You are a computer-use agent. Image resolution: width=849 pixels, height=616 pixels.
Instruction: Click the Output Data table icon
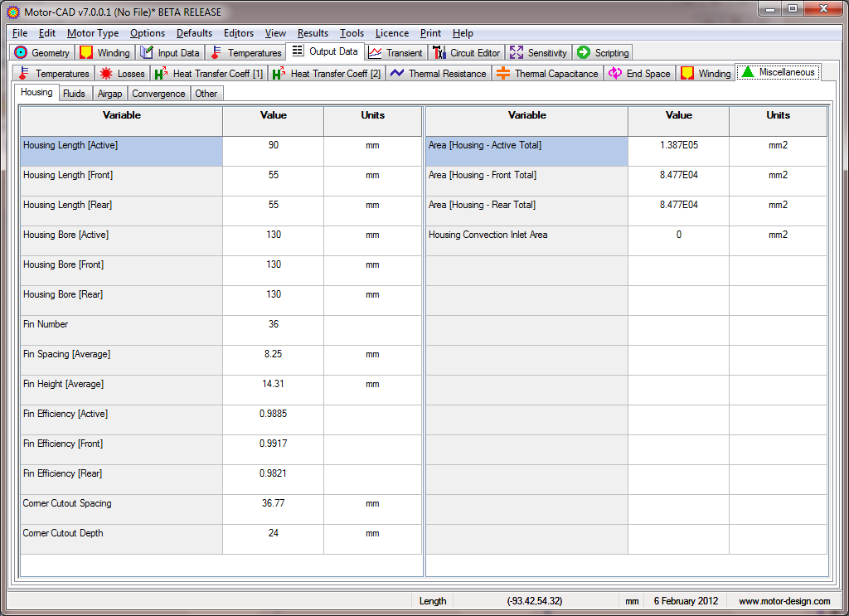pyautogui.click(x=298, y=51)
